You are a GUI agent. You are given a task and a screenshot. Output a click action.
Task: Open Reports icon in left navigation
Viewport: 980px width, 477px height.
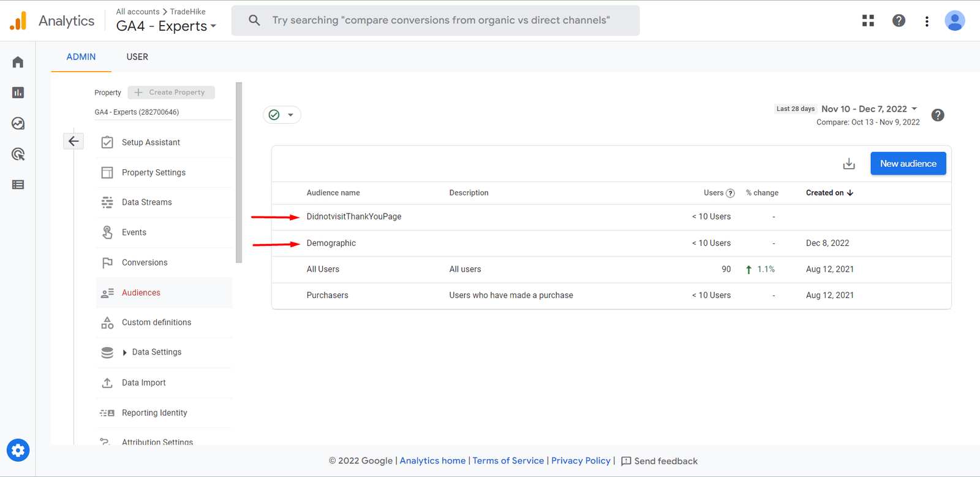point(18,93)
